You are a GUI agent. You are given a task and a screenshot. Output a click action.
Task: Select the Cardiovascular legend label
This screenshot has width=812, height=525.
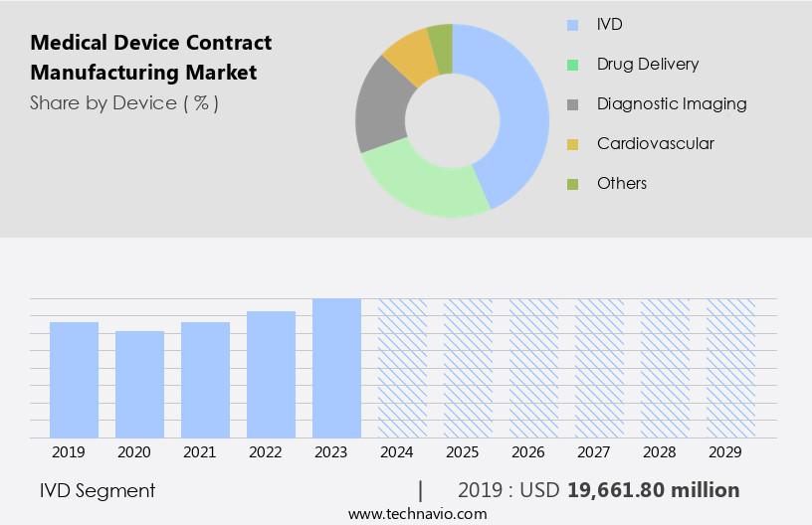point(655,143)
